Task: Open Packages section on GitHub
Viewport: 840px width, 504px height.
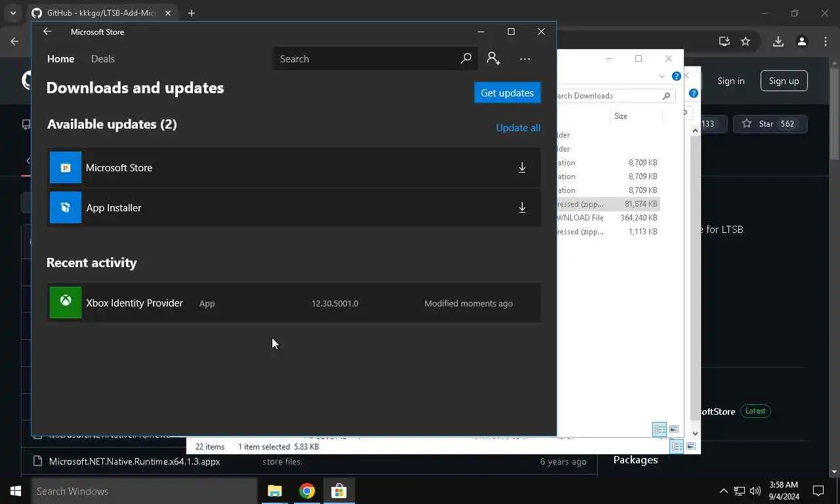Action: [x=635, y=460]
